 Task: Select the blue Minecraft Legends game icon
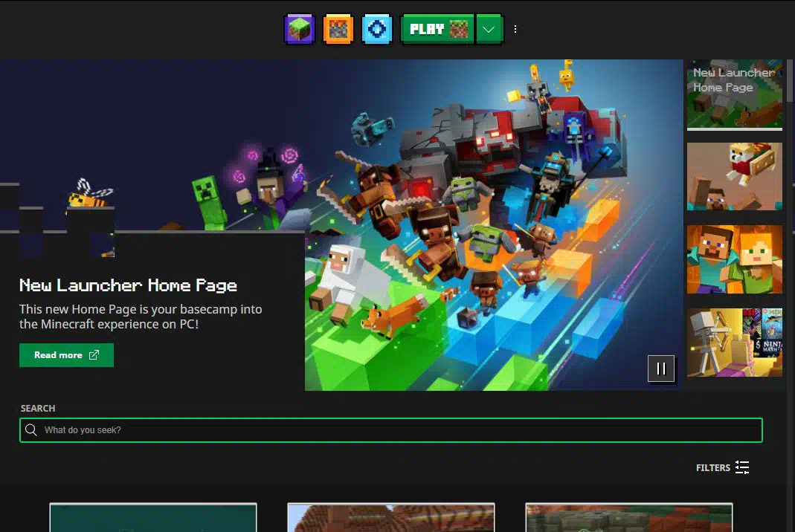[x=377, y=29]
